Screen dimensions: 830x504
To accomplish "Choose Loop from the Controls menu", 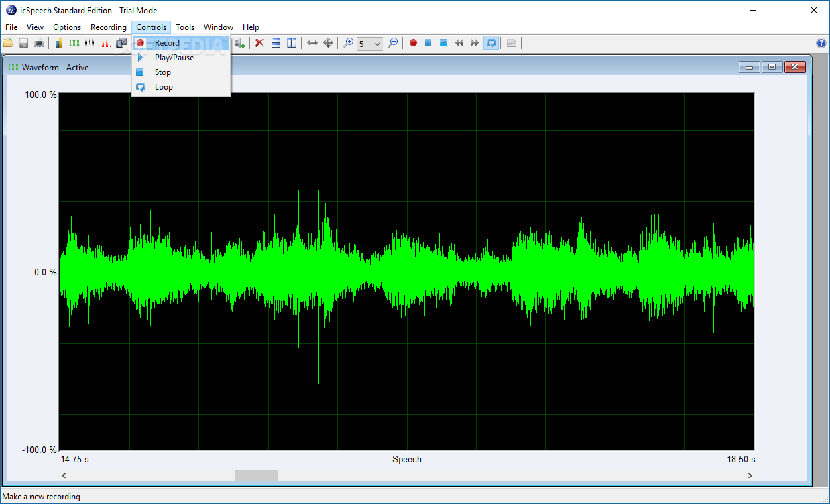I will (181, 87).
